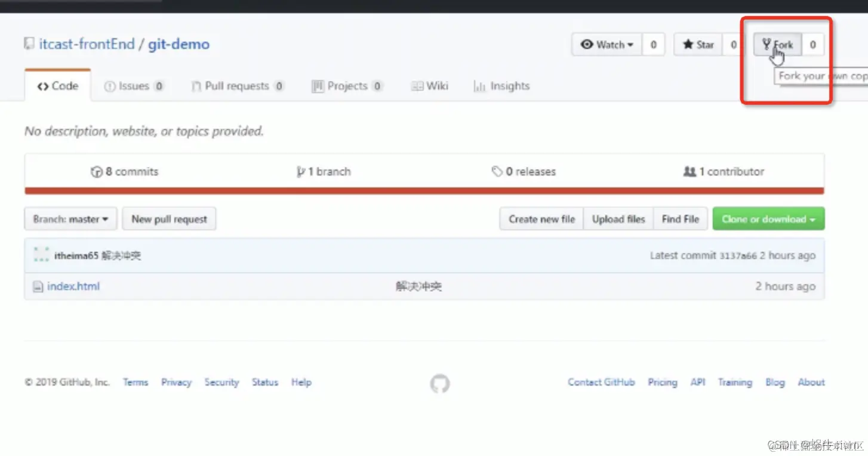Open the Blog footer link

[x=775, y=383]
